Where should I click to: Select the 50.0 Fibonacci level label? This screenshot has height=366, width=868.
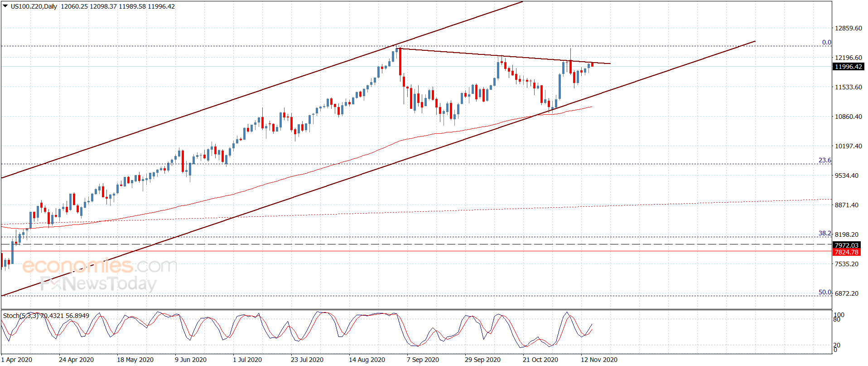pyautogui.click(x=825, y=292)
